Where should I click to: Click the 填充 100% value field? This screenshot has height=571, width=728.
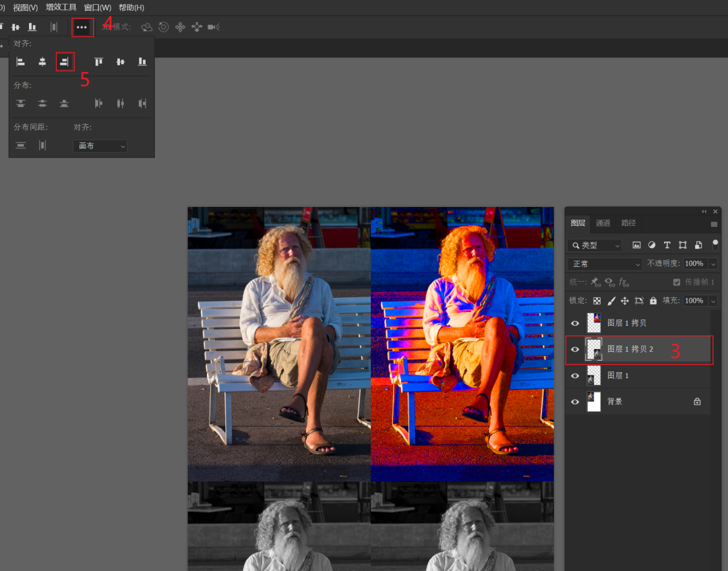tap(694, 301)
